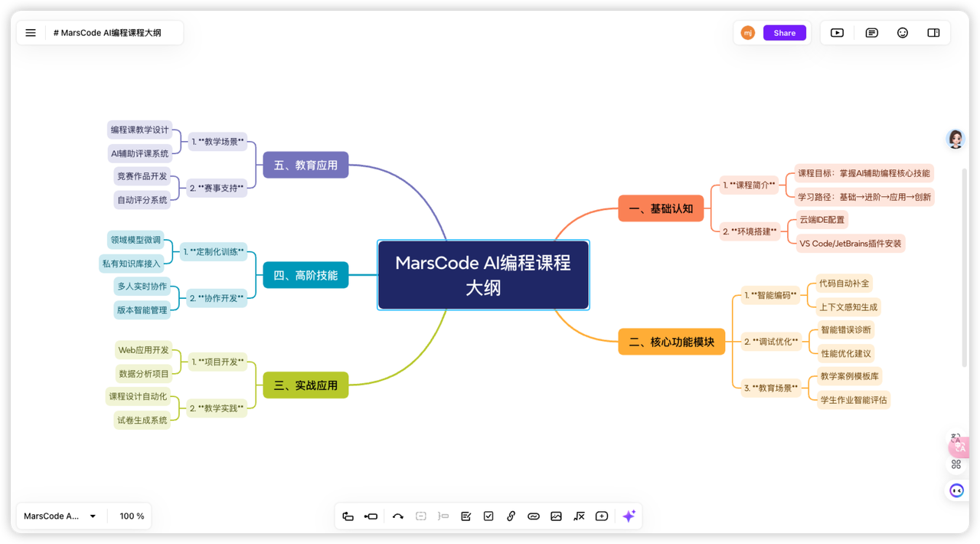This screenshot has width=980, height=544.
Task: Select the 2. **教学实践** topic
Action: pyautogui.click(x=217, y=408)
